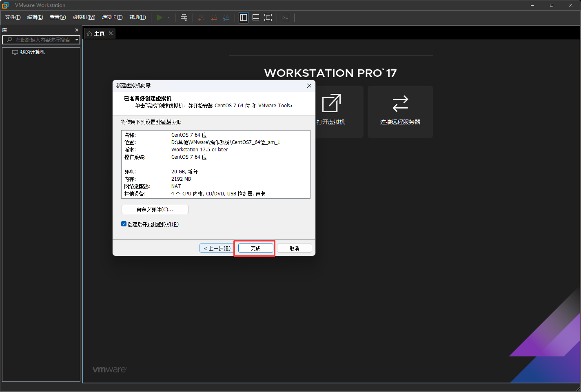Screen dimensions: 581x392
Task: Click the 连接远程服务器 tile
Action: [x=400, y=111]
